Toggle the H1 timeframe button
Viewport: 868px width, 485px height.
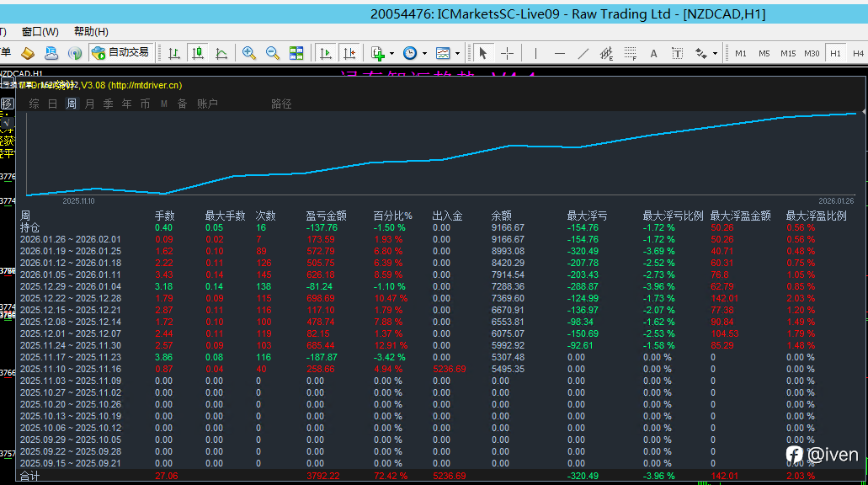point(835,53)
